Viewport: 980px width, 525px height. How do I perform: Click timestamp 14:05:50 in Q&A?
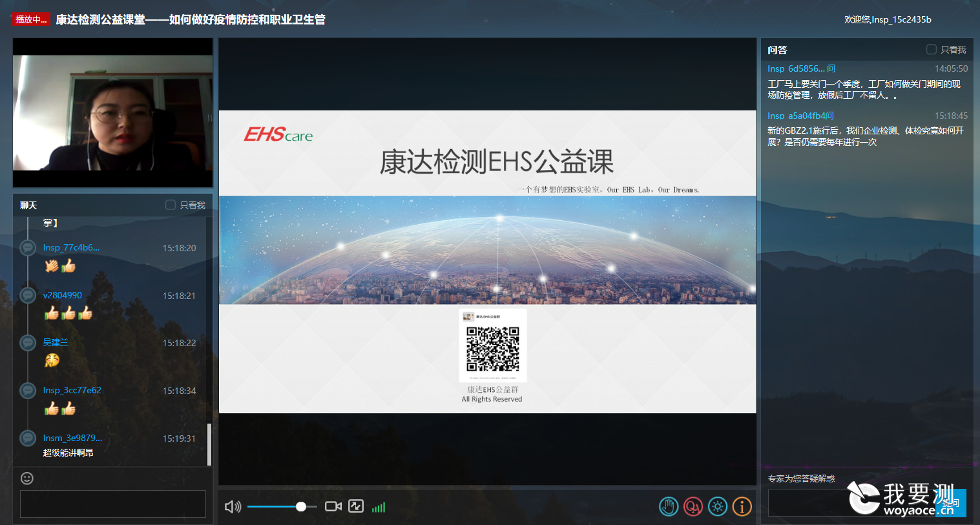click(x=951, y=68)
